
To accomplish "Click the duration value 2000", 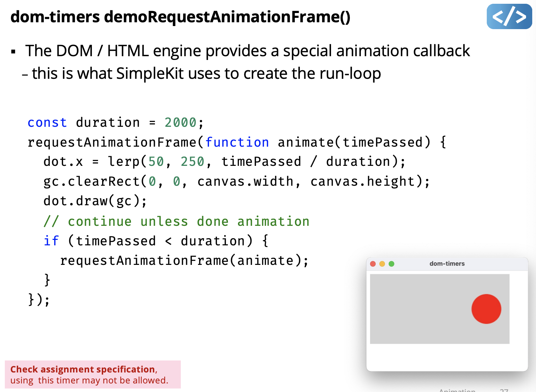I will point(180,122).
